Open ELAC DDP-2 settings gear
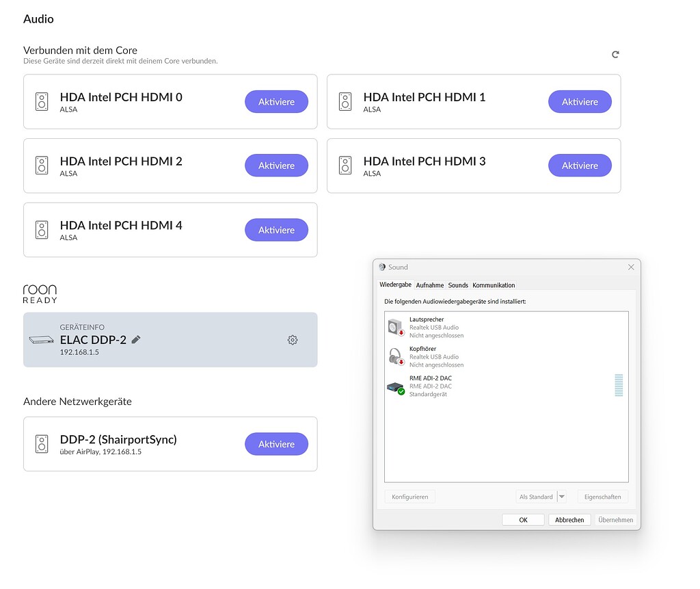The image size is (700, 589). (293, 340)
